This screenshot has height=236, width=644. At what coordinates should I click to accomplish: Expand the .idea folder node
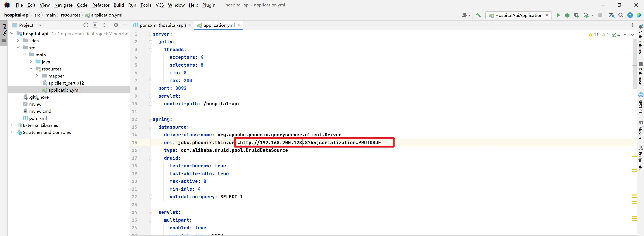[x=18, y=40]
